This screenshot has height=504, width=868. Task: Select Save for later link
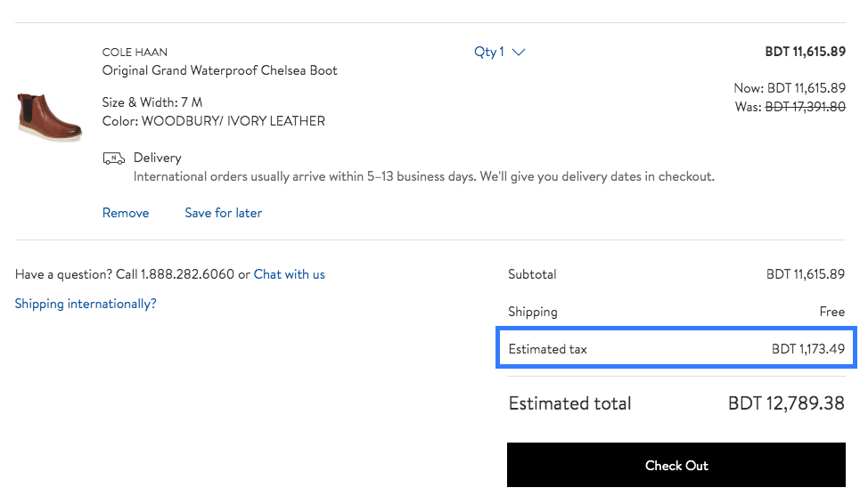click(223, 213)
